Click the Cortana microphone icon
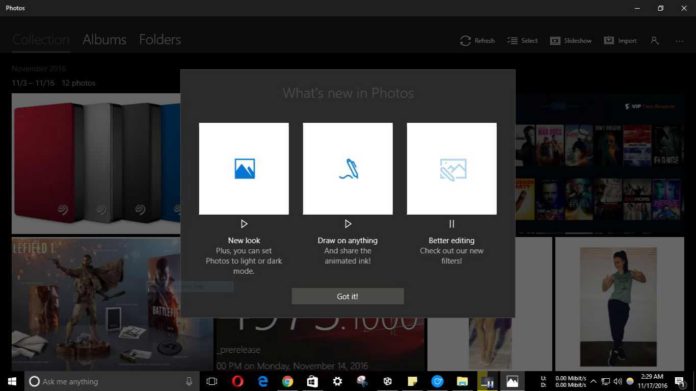 189,381
